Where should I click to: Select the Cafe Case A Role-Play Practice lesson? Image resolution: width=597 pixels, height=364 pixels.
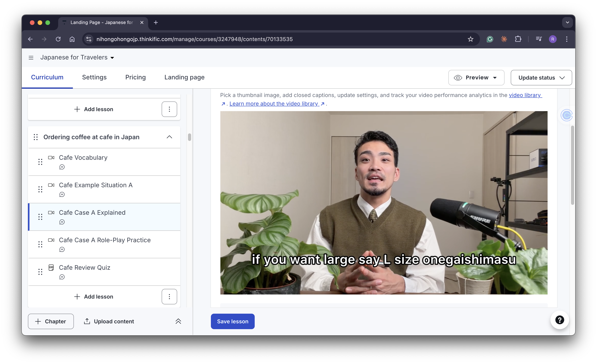pyautogui.click(x=105, y=240)
